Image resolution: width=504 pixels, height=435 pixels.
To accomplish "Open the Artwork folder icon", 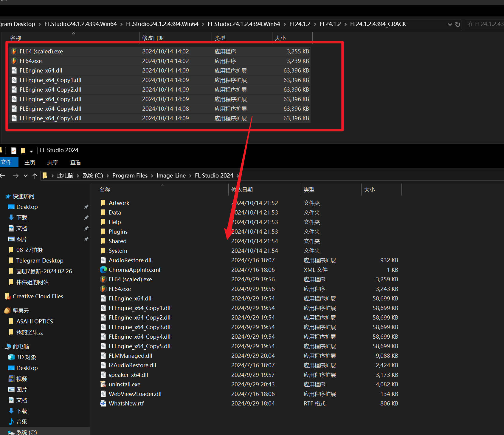I will (x=103, y=203).
